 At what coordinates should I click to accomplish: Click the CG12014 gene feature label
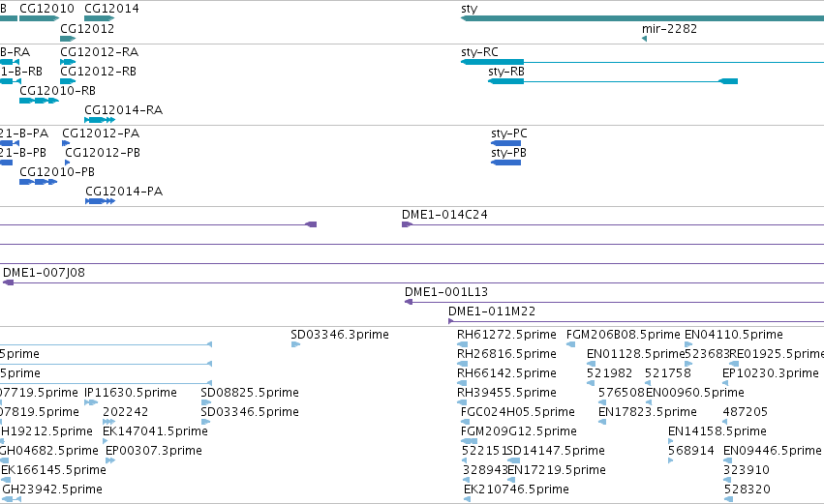tap(111, 9)
